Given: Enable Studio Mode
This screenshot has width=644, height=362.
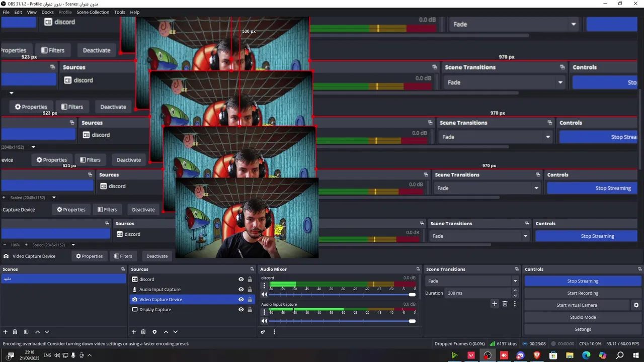Looking at the screenshot, I should pyautogui.click(x=583, y=317).
